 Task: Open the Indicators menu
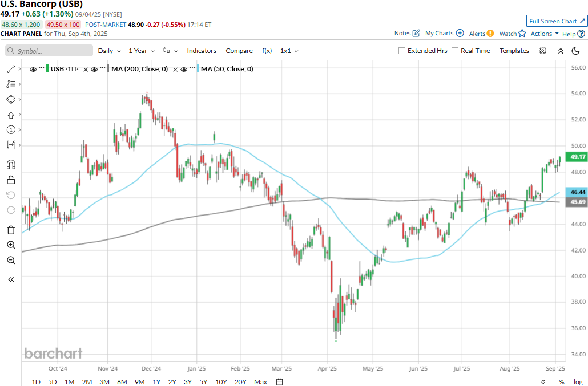202,51
